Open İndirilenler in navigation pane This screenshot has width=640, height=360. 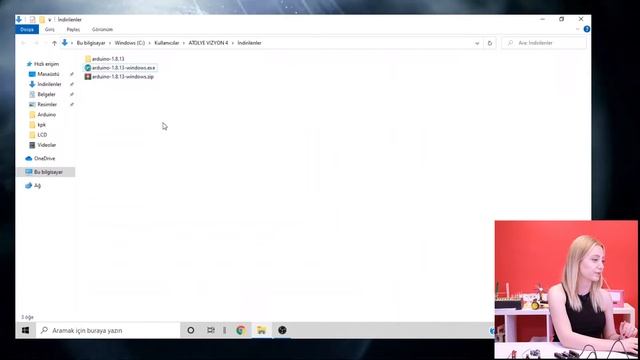[45, 84]
